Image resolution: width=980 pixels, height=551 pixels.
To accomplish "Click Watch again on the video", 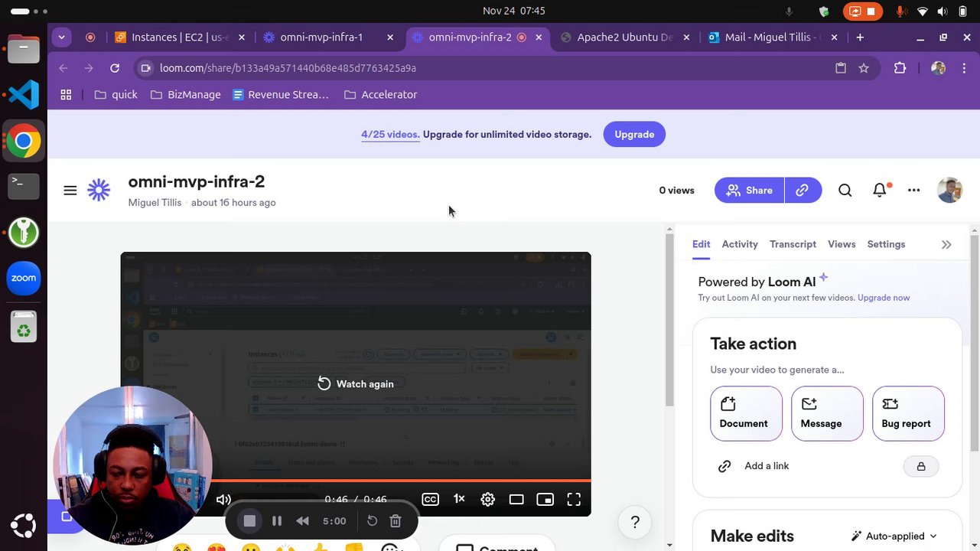I will click(356, 383).
